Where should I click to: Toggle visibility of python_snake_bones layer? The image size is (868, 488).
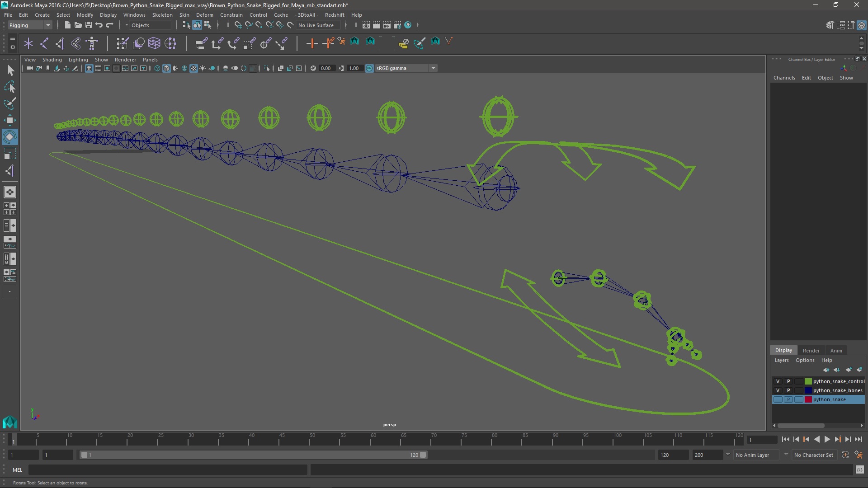click(778, 390)
